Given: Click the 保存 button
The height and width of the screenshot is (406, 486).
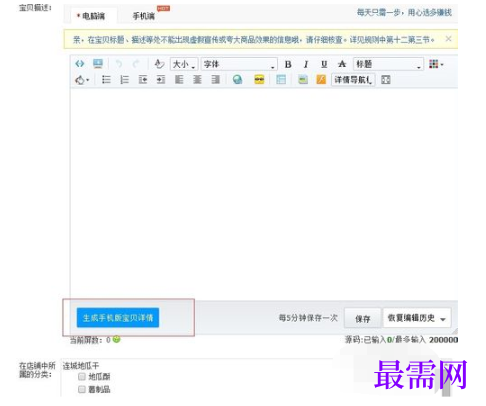Looking at the screenshot, I should point(363,319).
